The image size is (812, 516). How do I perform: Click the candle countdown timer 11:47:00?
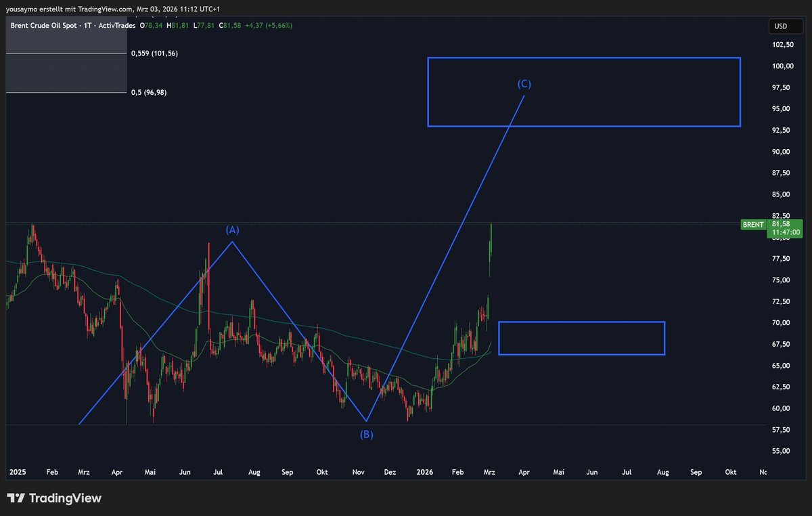(786, 232)
